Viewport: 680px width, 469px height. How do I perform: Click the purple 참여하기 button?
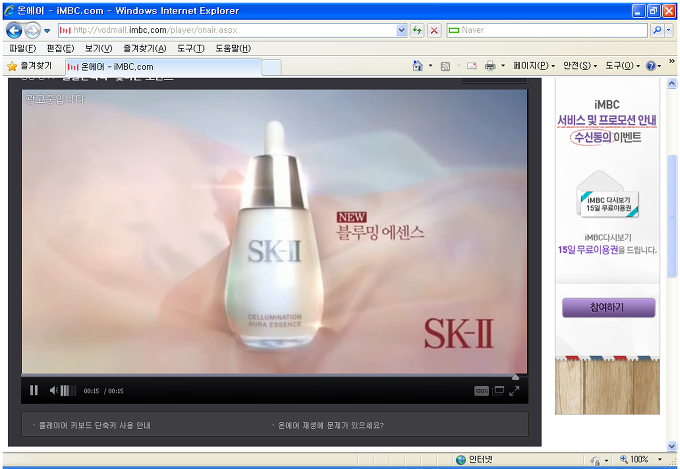pos(608,308)
